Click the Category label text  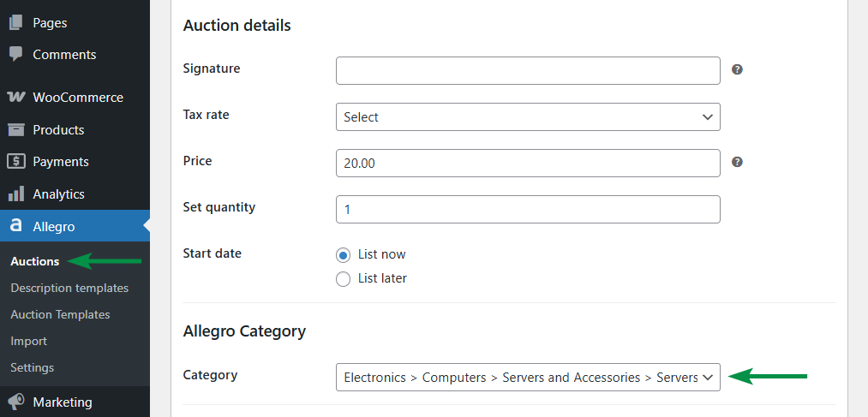click(x=210, y=375)
